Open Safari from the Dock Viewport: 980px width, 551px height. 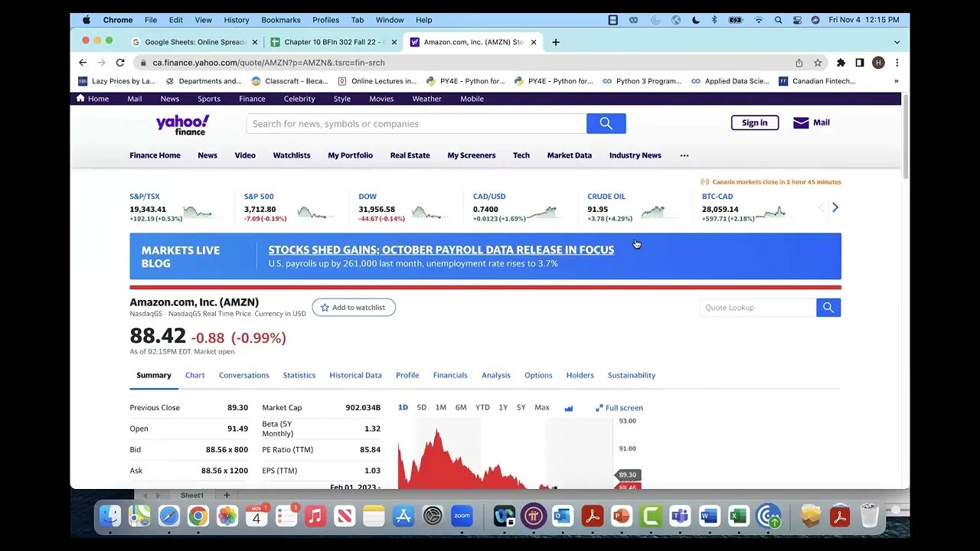[x=168, y=517]
